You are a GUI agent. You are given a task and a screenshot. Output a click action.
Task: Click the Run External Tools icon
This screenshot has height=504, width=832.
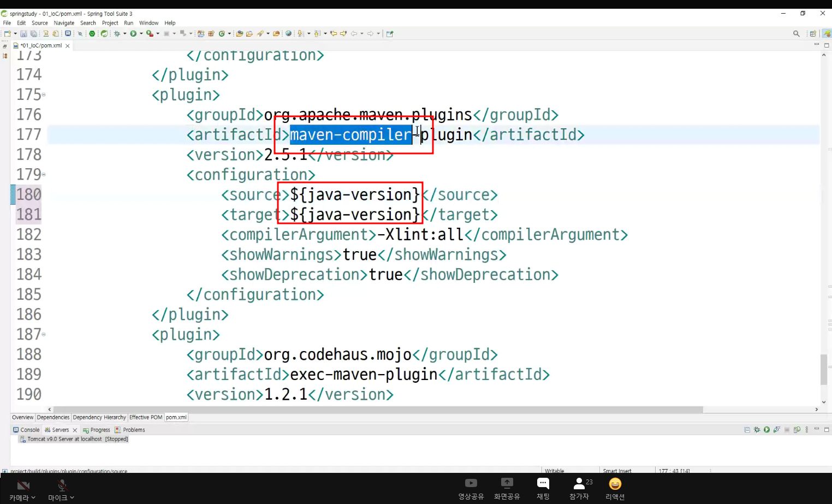pyautogui.click(x=150, y=33)
